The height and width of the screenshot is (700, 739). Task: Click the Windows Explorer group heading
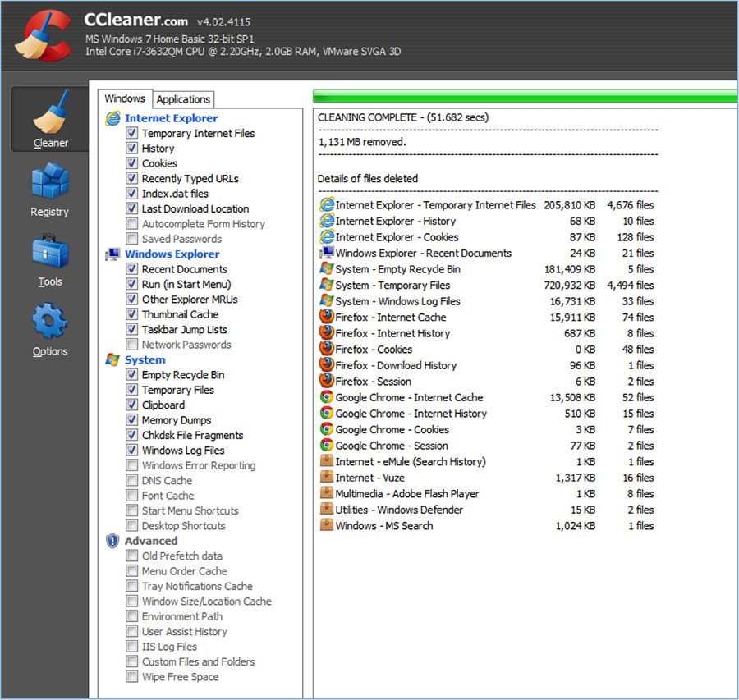pyautogui.click(x=172, y=254)
